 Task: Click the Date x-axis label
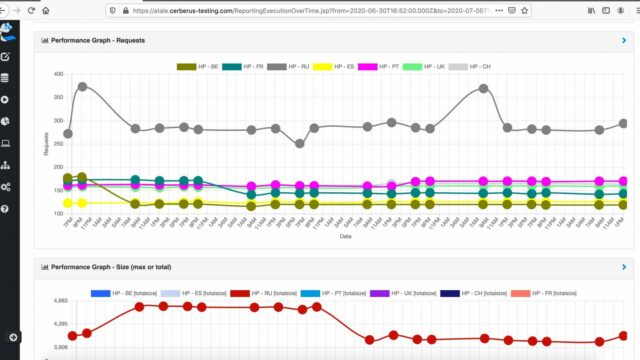(x=345, y=236)
